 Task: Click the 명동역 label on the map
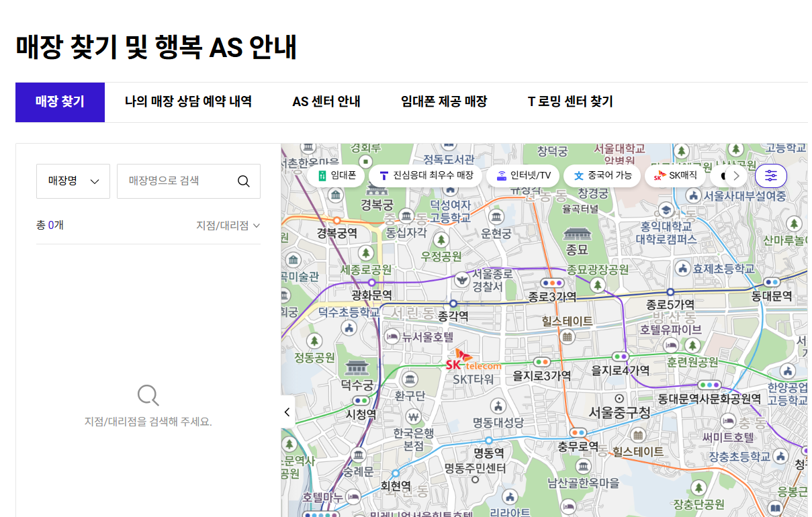489,453
